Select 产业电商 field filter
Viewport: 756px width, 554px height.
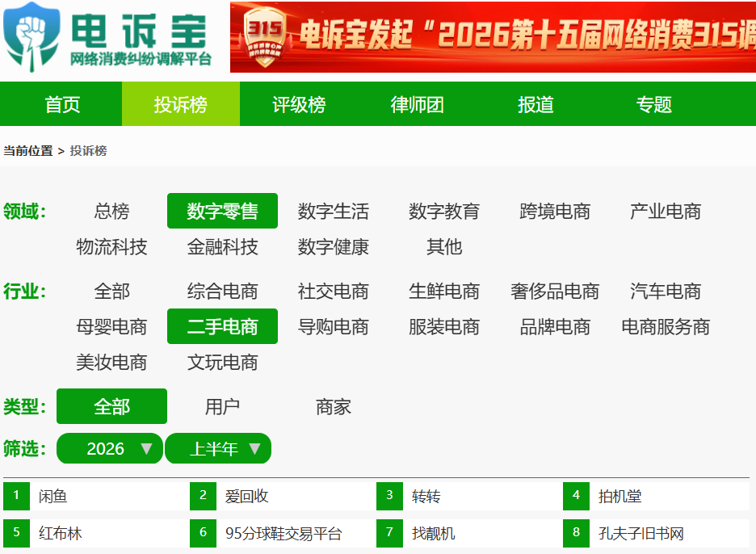coord(666,212)
